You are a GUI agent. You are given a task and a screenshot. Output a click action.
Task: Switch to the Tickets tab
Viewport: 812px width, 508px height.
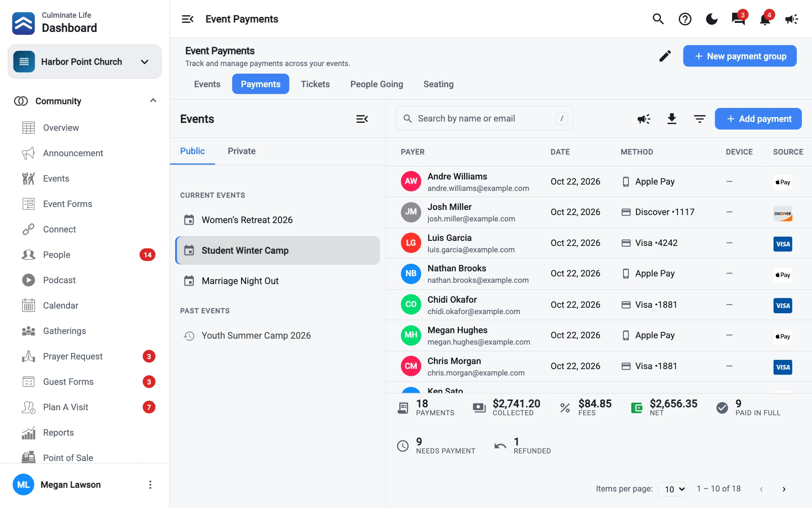pyautogui.click(x=315, y=84)
